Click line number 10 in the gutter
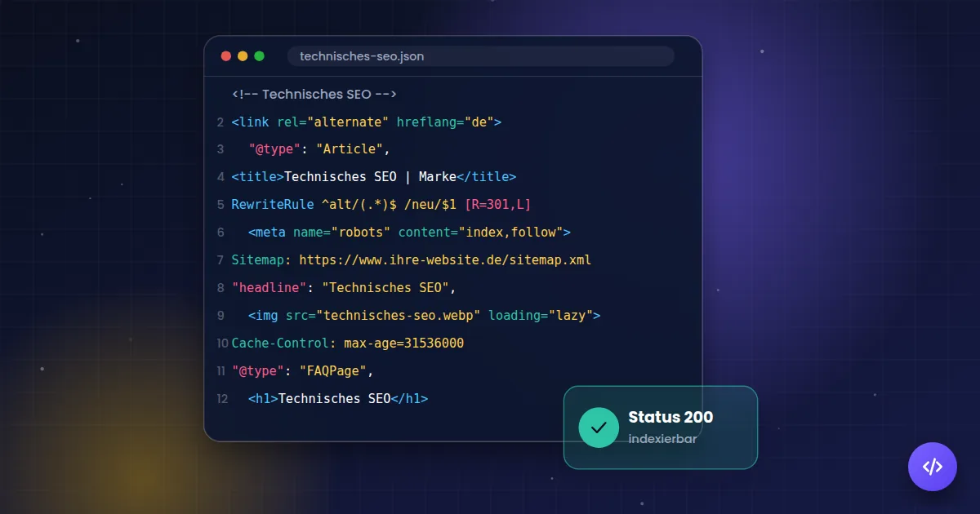This screenshot has height=514, width=980. click(222, 343)
